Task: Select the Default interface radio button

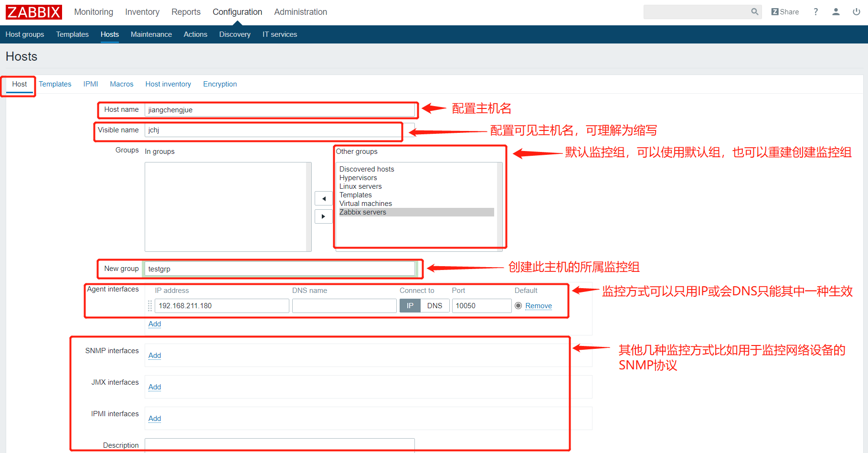Action: pyautogui.click(x=518, y=306)
